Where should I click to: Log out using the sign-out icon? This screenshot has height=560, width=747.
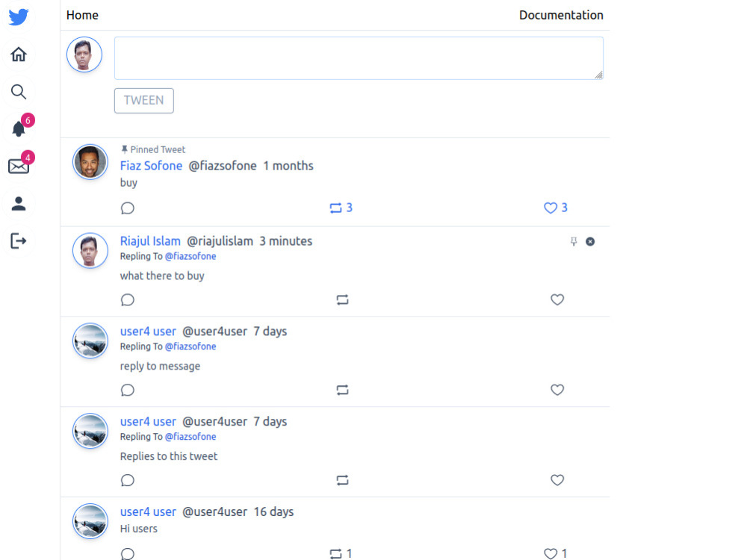coord(18,240)
